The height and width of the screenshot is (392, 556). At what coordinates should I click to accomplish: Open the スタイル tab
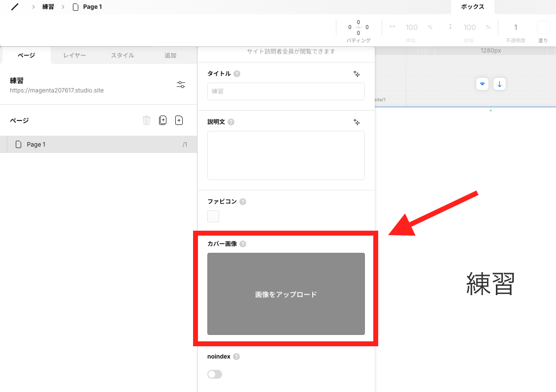pyautogui.click(x=122, y=55)
